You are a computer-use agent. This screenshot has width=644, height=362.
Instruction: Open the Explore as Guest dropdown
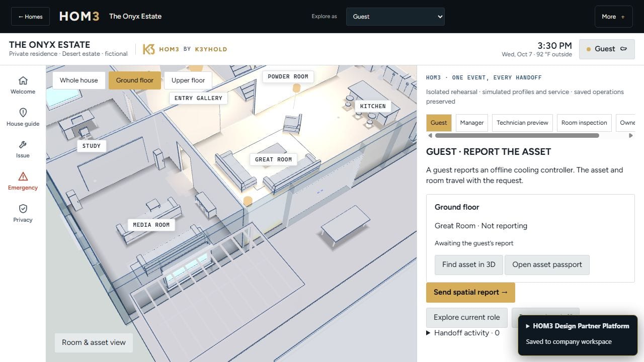click(x=395, y=17)
